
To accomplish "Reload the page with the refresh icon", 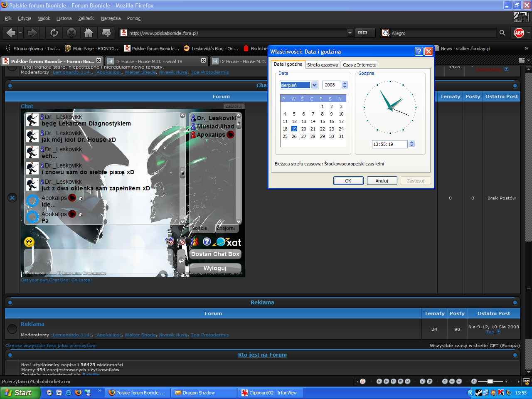I will coord(54,33).
